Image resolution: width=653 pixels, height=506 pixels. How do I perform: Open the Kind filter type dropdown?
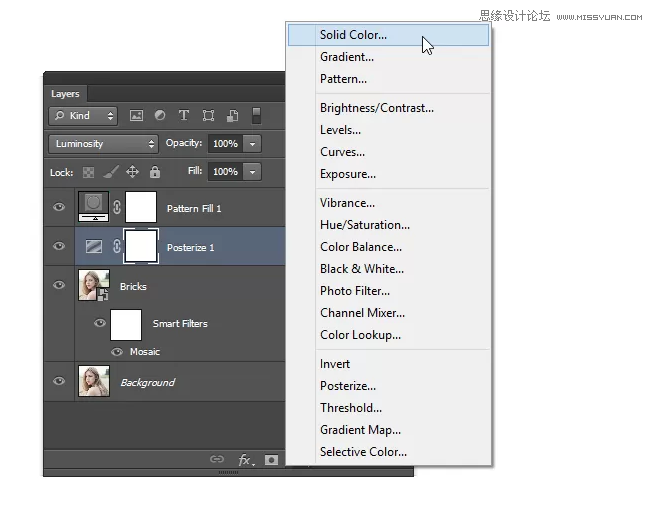tap(84, 116)
